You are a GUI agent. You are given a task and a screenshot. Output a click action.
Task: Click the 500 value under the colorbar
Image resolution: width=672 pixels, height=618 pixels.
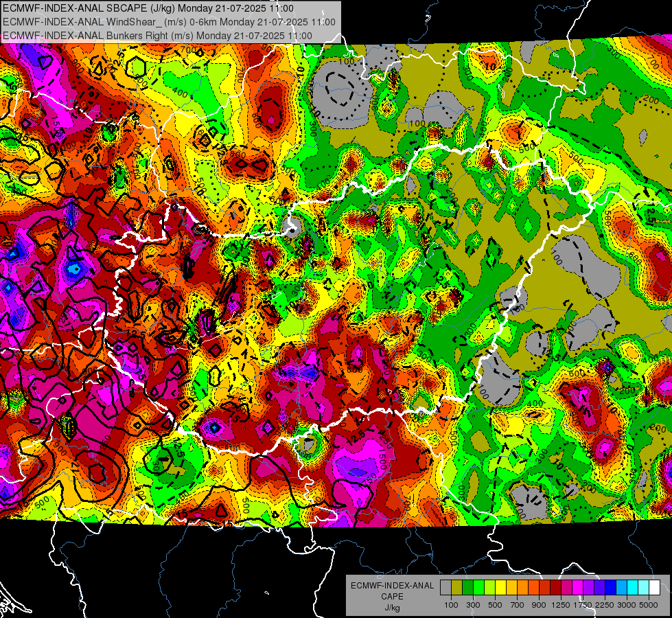click(x=495, y=605)
